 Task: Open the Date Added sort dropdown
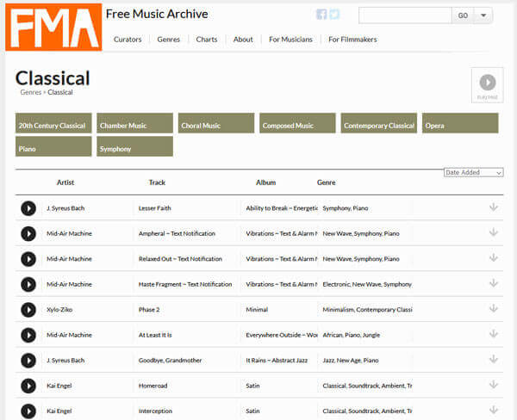tap(473, 173)
